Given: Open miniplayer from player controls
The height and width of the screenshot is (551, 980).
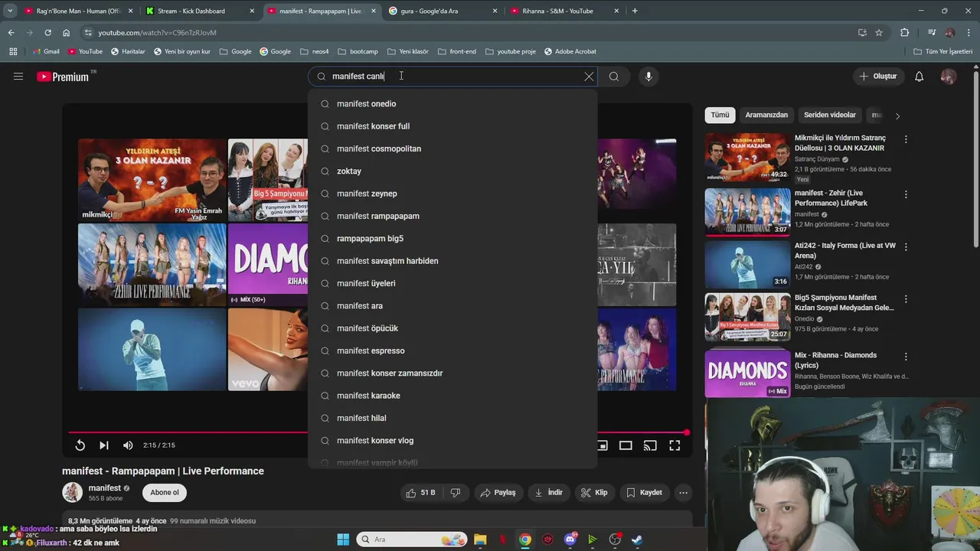Looking at the screenshot, I should pyautogui.click(x=603, y=445).
